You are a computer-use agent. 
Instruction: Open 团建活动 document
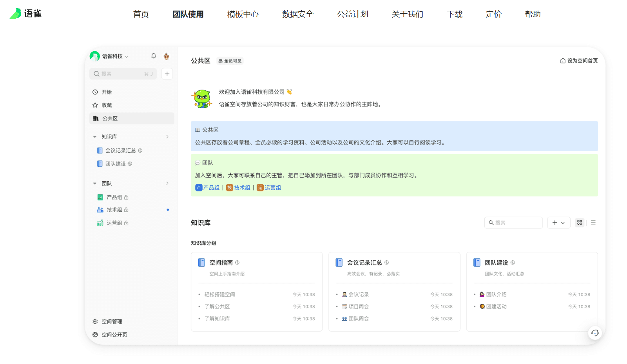click(493, 306)
